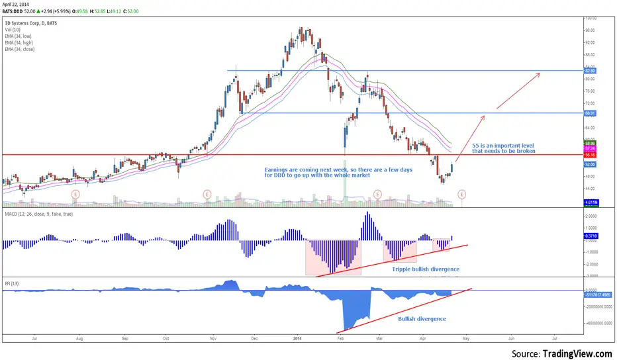Click the -5117017.4985 EFI value label
Viewport: 617px width, 364px height.
[598, 295]
